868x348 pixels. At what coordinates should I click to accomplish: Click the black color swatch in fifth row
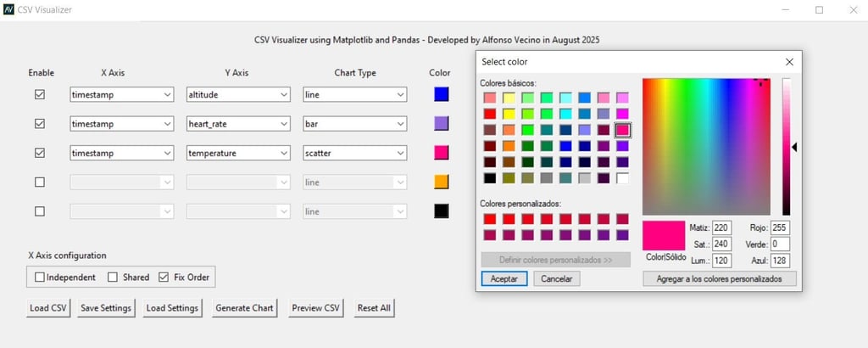[441, 211]
